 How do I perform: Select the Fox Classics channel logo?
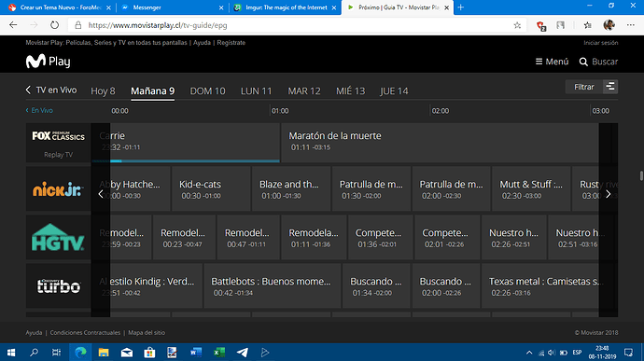(x=58, y=136)
